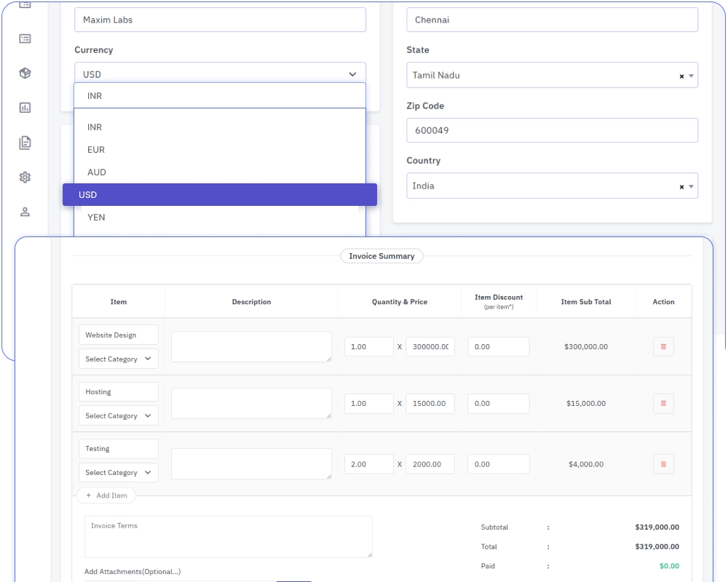Open Select Category for Testing
Image resolution: width=728 pixels, height=582 pixels.
point(119,472)
